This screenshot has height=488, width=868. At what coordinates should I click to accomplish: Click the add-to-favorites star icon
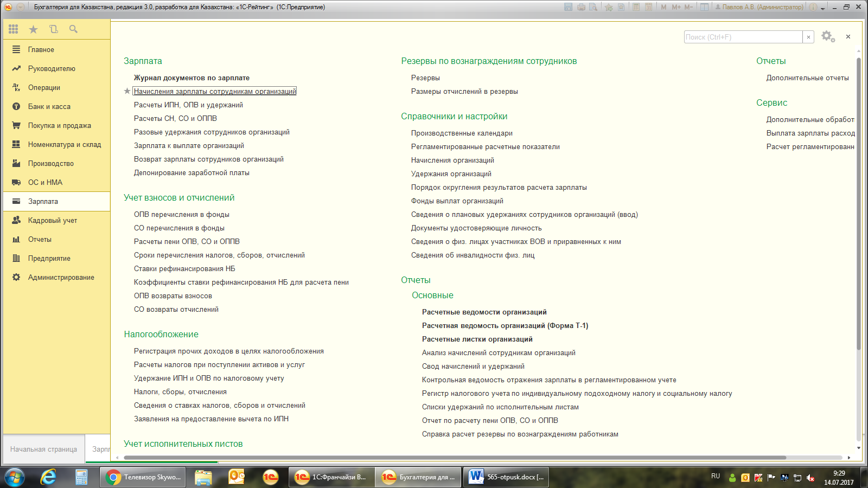[x=609, y=7]
